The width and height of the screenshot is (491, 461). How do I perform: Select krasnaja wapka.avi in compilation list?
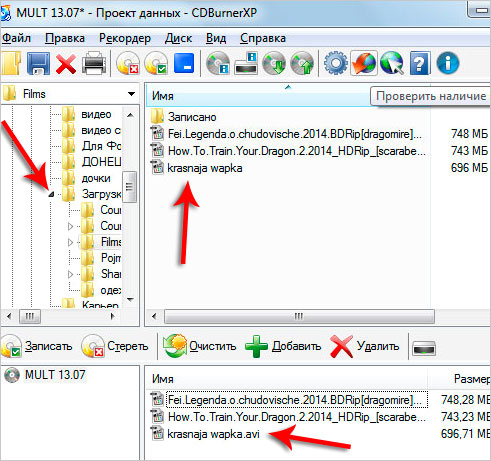(213, 434)
